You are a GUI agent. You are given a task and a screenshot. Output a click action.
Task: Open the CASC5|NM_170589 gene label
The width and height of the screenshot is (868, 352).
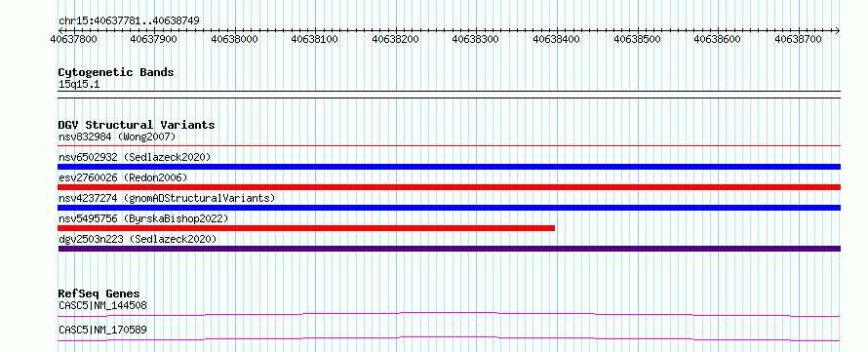coord(102,330)
